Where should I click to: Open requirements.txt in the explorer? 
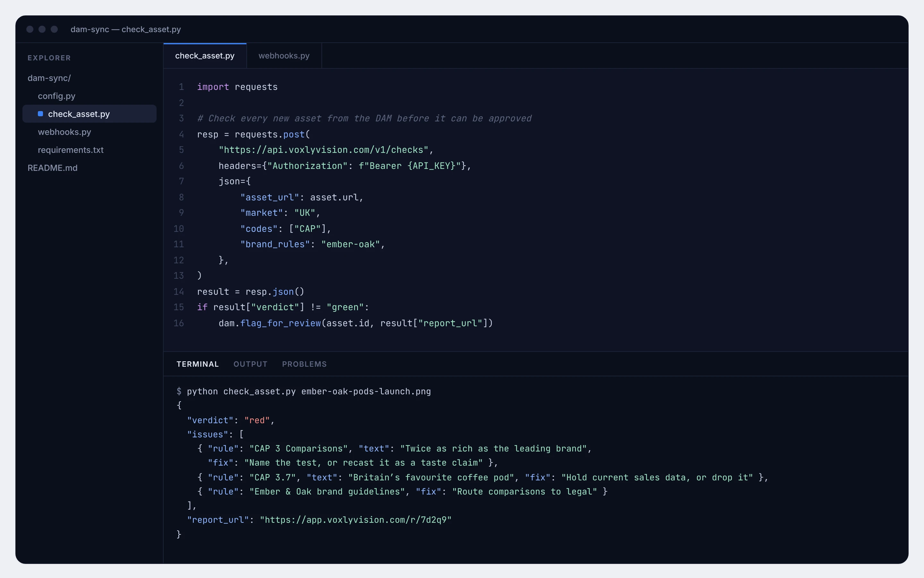coord(71,150)
